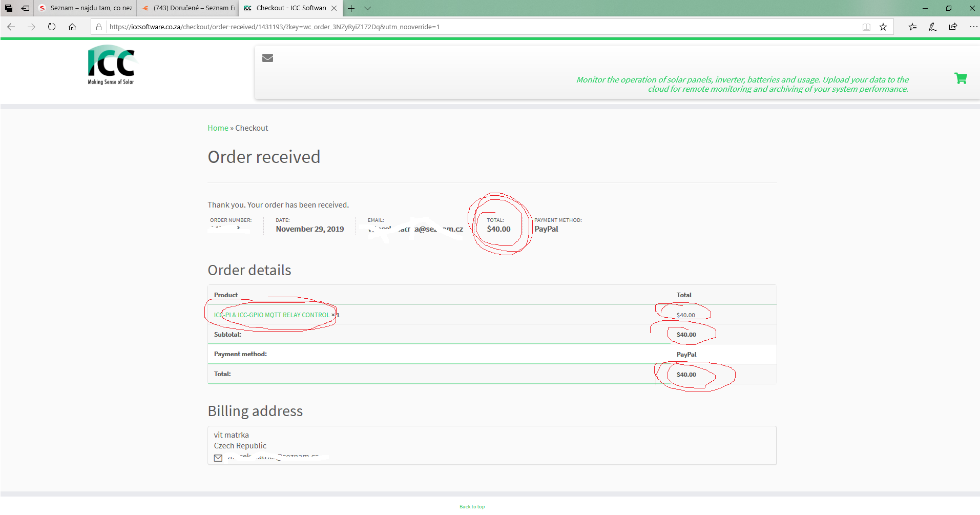The height and width of the screenshot is (515, 980).
Task: Click the share page icon
Action: pyautogui.click(x=953, y=27)
